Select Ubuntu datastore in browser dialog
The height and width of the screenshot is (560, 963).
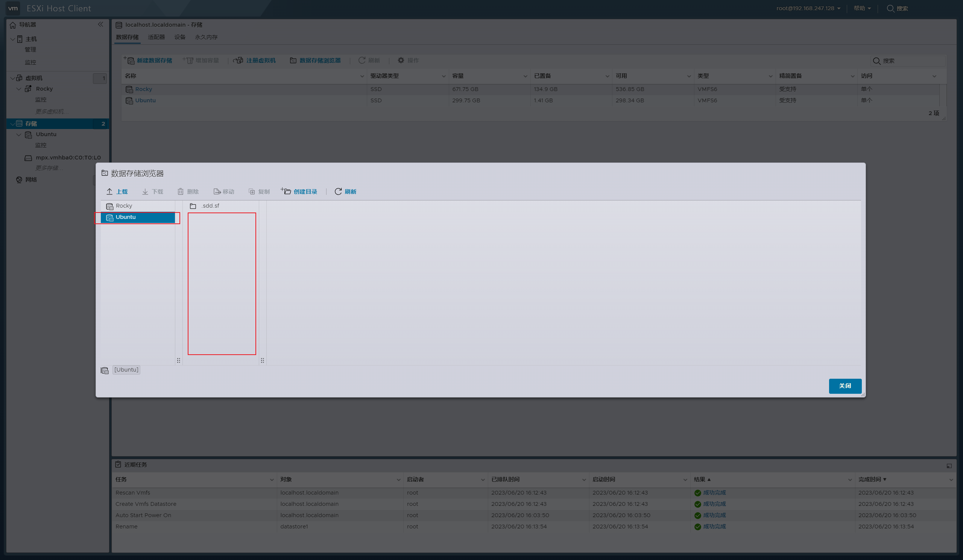click(138, 217)
